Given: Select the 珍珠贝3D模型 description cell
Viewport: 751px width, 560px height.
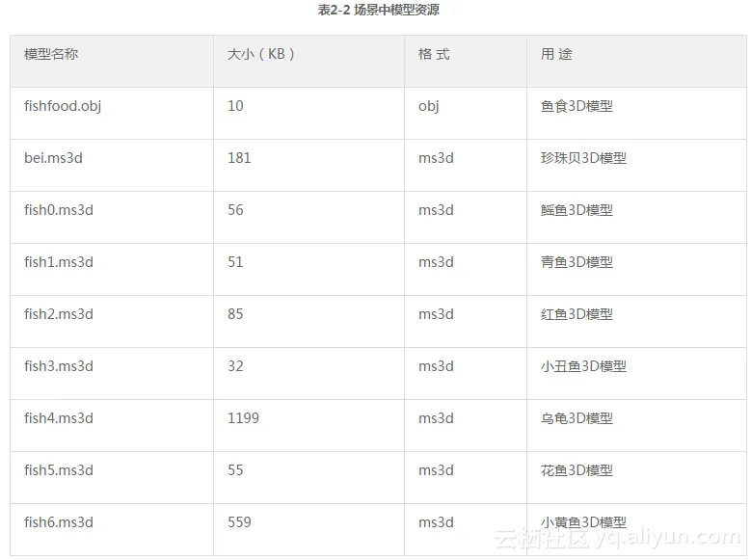Looking at the screenshot, I should 583,158.
